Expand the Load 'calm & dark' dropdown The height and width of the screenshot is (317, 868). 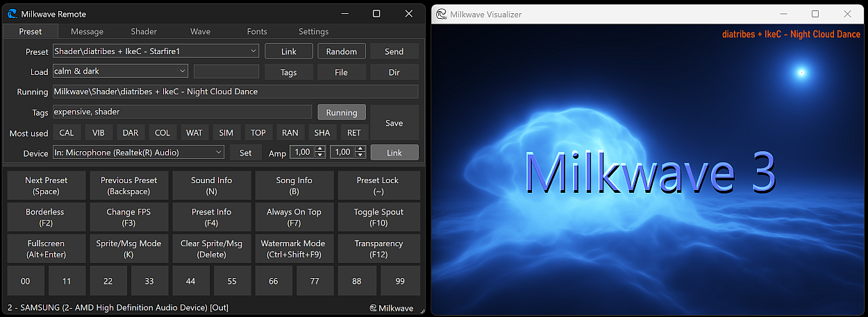(x=182, y=71)
